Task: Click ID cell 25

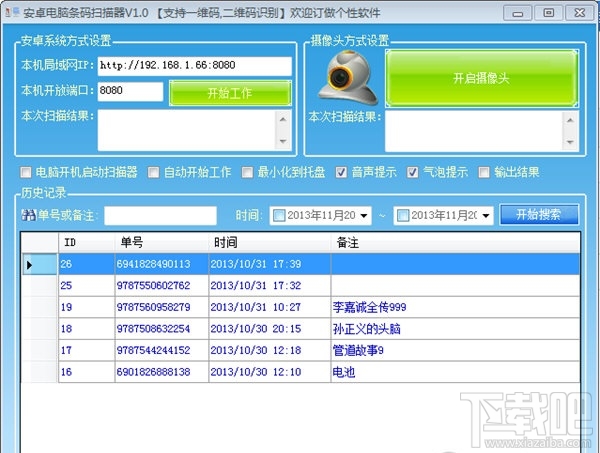Action: click(86, 285)
